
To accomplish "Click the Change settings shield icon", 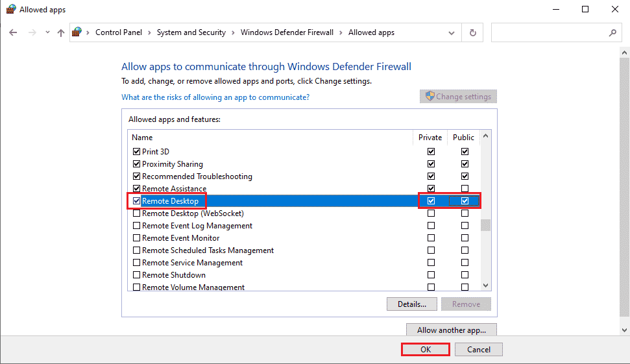I will point(430,96).
